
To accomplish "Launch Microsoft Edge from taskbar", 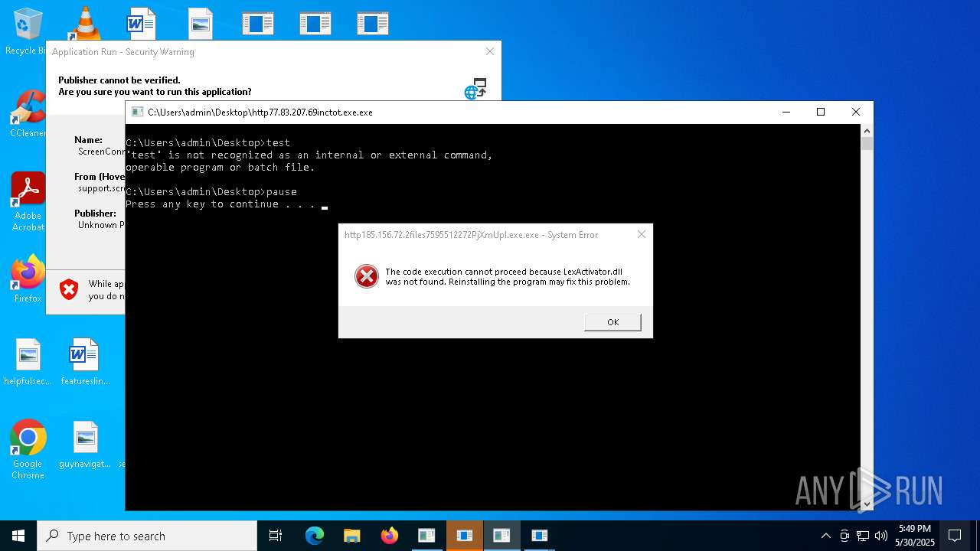I will pyautogui.click(x=315, y=536).
